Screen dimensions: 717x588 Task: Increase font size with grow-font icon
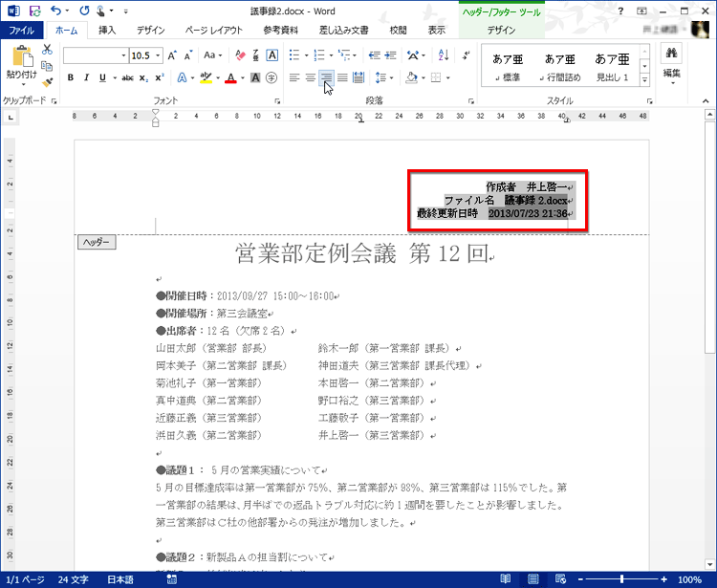pyautogui.click(x=172, y=55)
